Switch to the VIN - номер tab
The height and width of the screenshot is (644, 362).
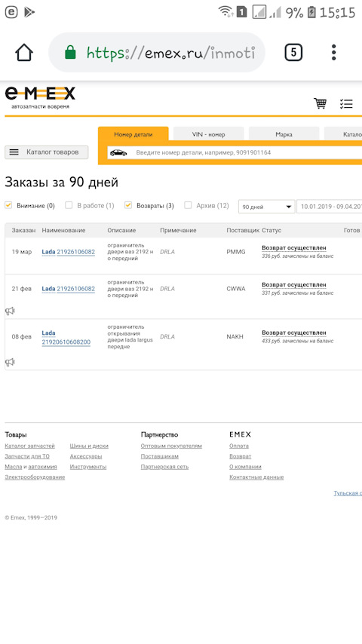pyautogui.click(x=208, y=134)
